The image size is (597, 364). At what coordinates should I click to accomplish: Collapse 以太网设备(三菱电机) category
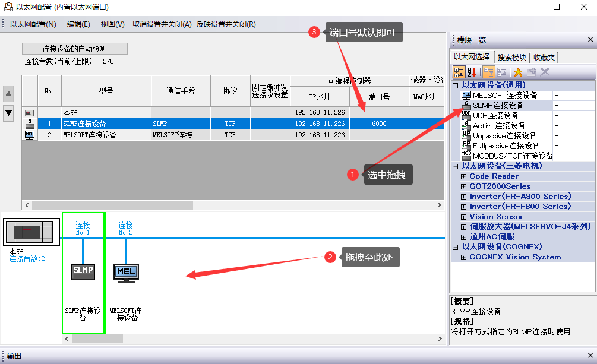456,166
